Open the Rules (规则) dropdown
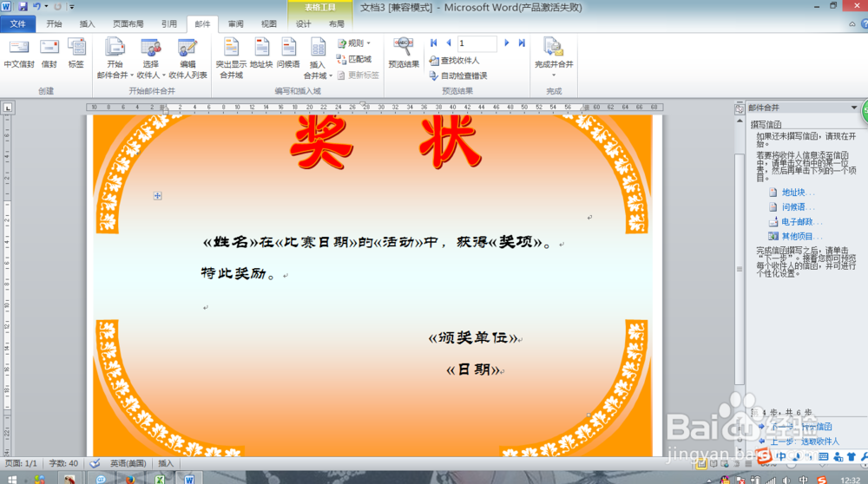 pyautogui.click(x=354, y=43)
